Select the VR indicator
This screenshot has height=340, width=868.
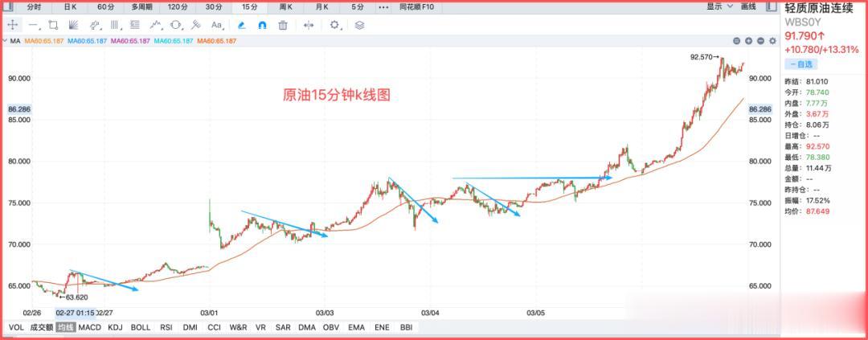260,327
